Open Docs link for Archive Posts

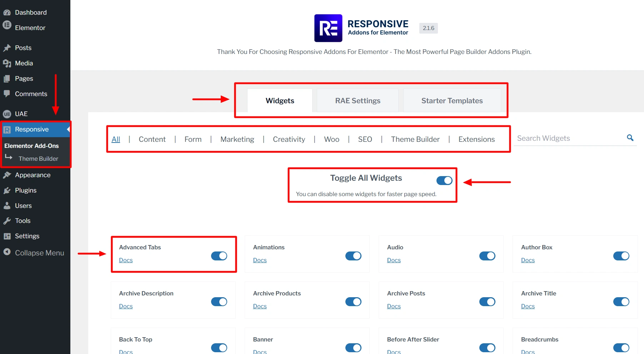pos(394,306)
